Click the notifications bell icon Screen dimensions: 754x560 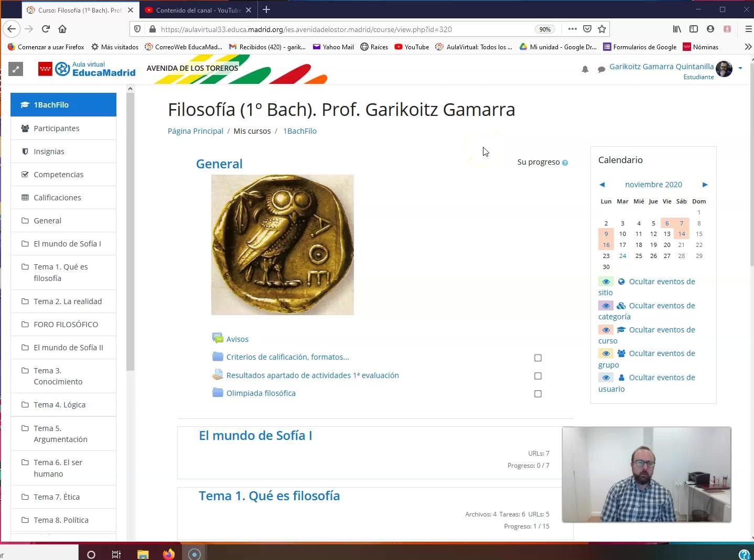click(585, 69)
